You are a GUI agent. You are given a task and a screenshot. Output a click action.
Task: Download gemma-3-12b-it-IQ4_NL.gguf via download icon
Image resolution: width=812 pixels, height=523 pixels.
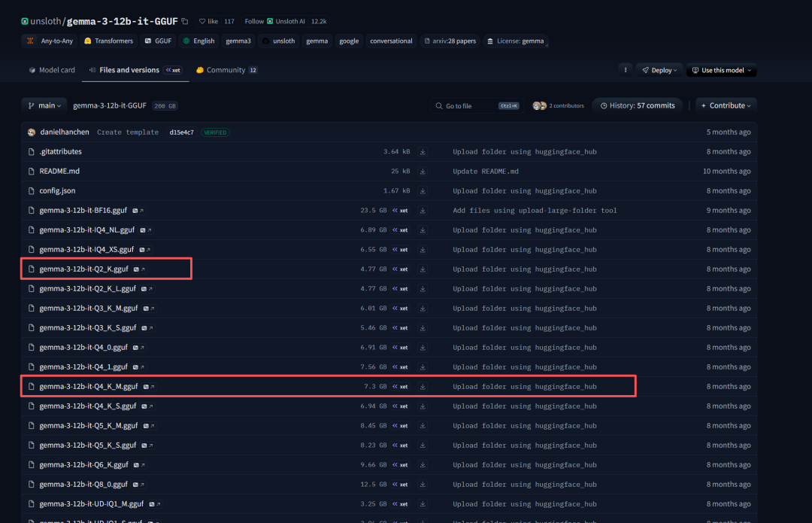(423, 230)
